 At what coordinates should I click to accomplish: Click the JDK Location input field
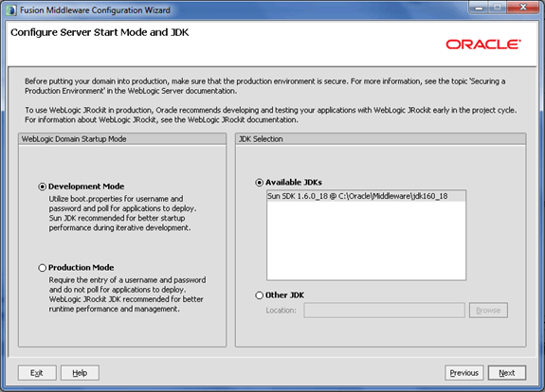coord(384,311)
